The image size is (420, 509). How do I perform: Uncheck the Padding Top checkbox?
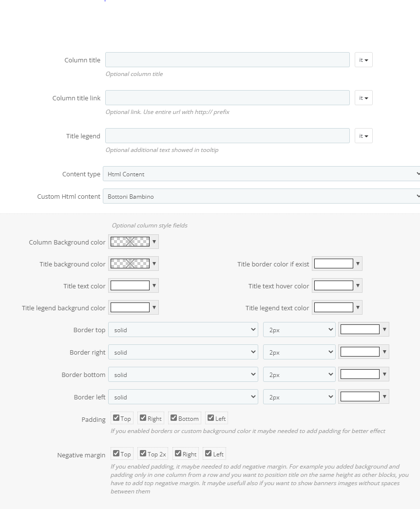pyautogui.click(x=116, y=418)
